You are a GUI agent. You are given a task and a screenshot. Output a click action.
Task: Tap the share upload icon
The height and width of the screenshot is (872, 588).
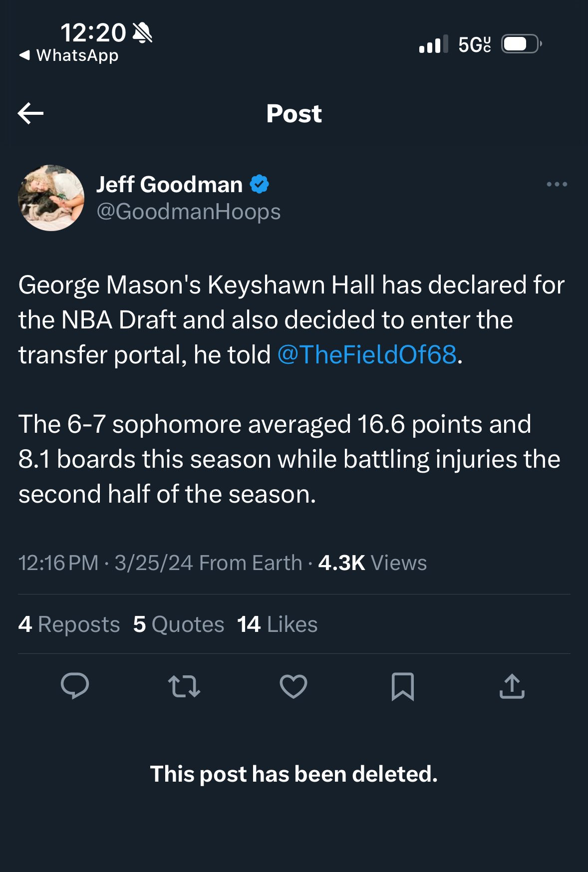[x=512, y=686]
